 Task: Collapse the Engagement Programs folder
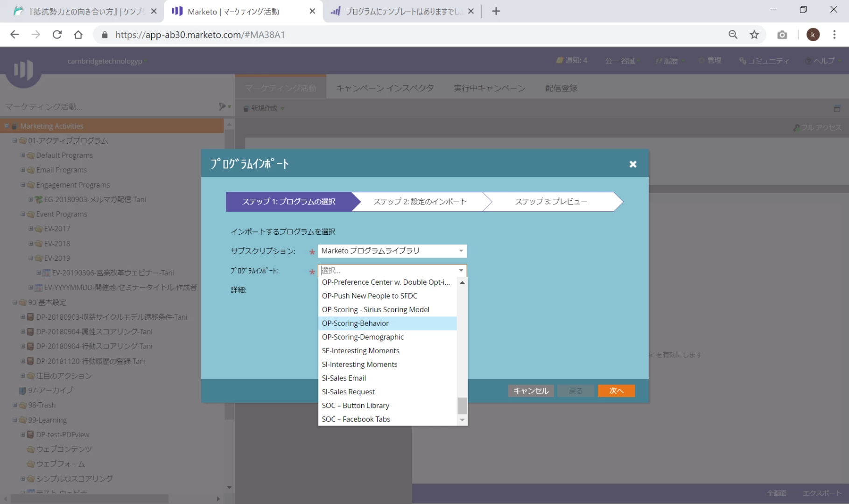tap(23, 185)
